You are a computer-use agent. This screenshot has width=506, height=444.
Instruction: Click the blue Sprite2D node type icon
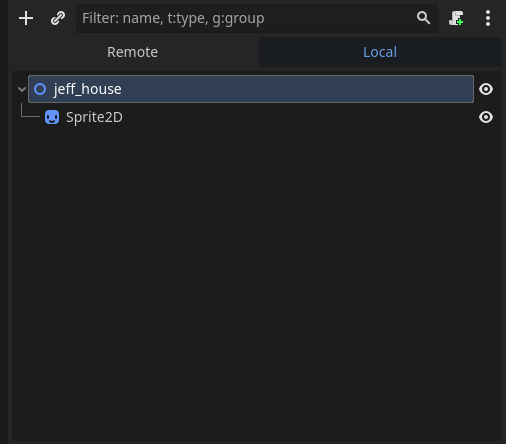tap(52, 117)
